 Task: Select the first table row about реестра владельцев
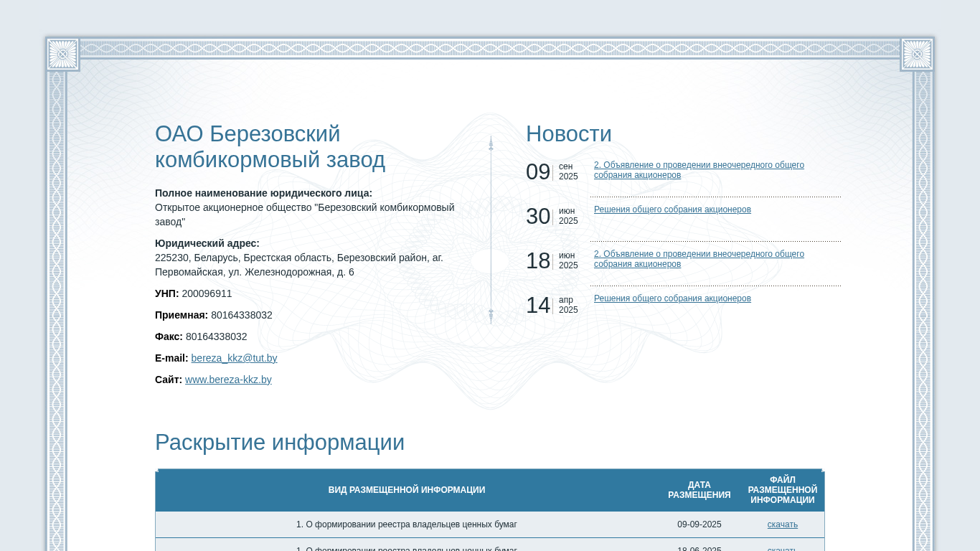tap(490, 524)
